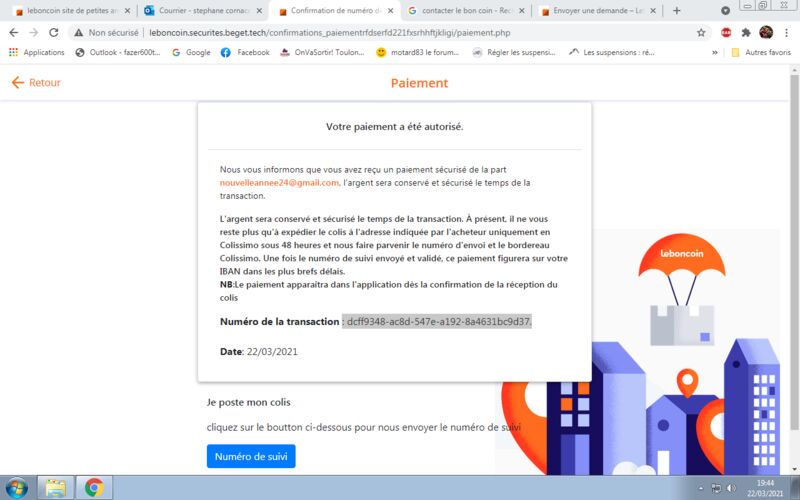
Task: Click the blue 'Numéro de suivi' button
Action: [x=251, y=456]
